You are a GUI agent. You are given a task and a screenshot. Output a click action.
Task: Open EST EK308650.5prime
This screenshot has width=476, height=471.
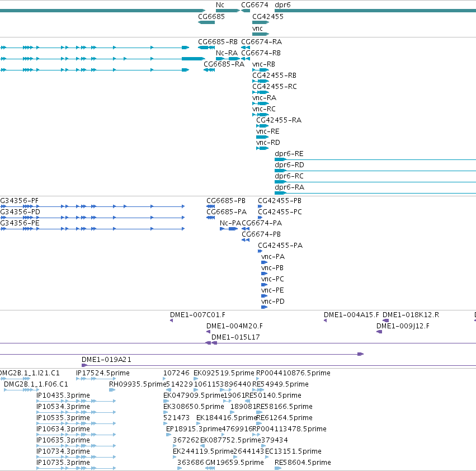(194, 406)
